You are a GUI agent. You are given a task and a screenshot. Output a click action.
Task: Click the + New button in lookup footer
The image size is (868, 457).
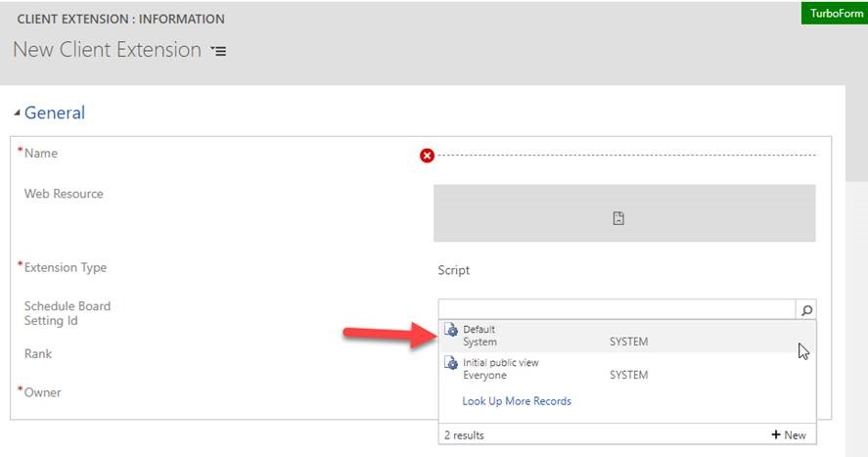pyautogui.click(x=789, y=434)
